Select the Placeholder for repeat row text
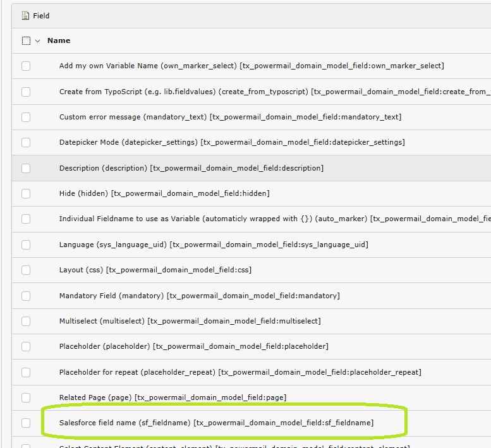This screenshot has width=491, height=448. coord(239,372)
